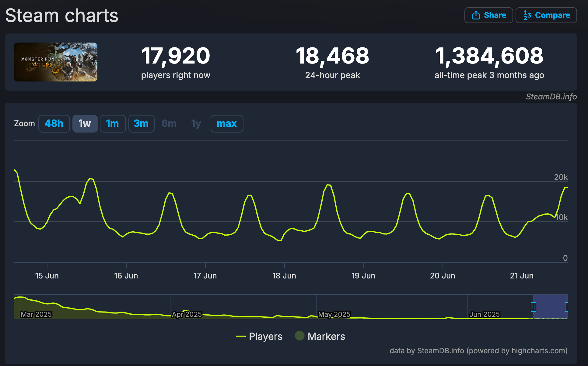Choose the 3m zoom range
588x366 pixels.
tap(141, 124)
